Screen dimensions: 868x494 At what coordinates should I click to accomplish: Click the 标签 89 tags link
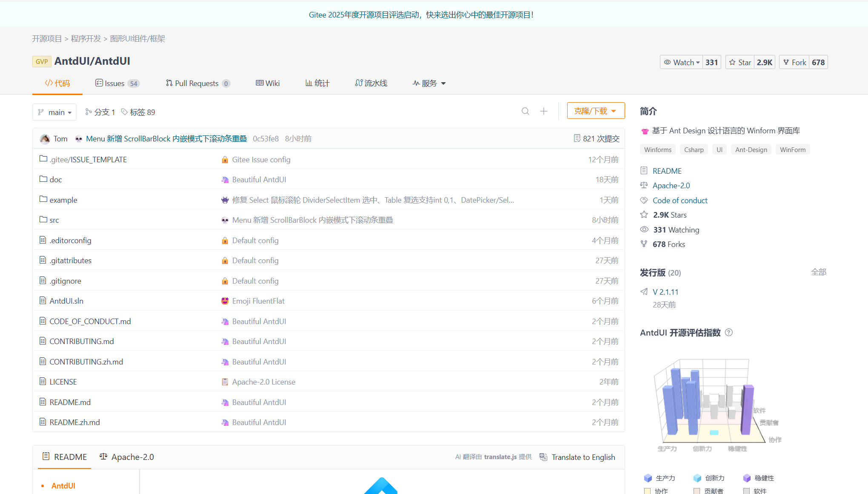138,112
